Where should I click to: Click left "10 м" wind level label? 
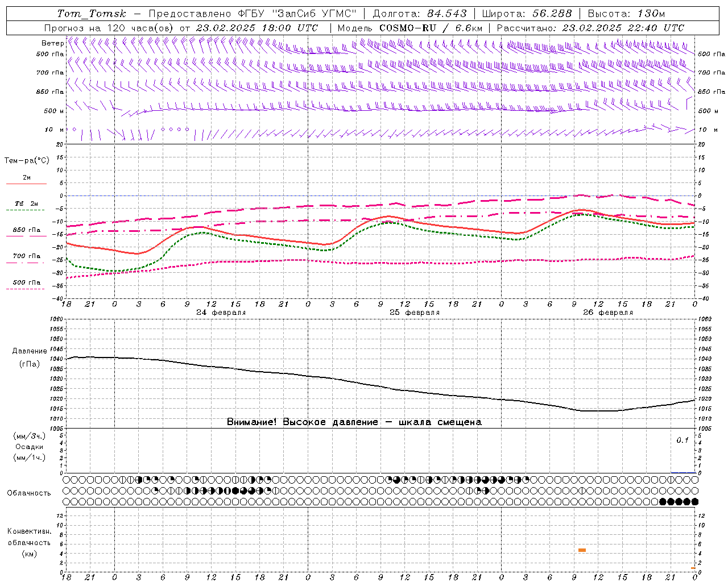(54, 130)
